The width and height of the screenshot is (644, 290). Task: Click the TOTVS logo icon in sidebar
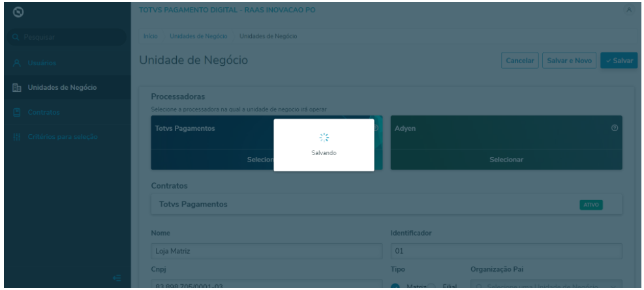[x=18, y=13]
